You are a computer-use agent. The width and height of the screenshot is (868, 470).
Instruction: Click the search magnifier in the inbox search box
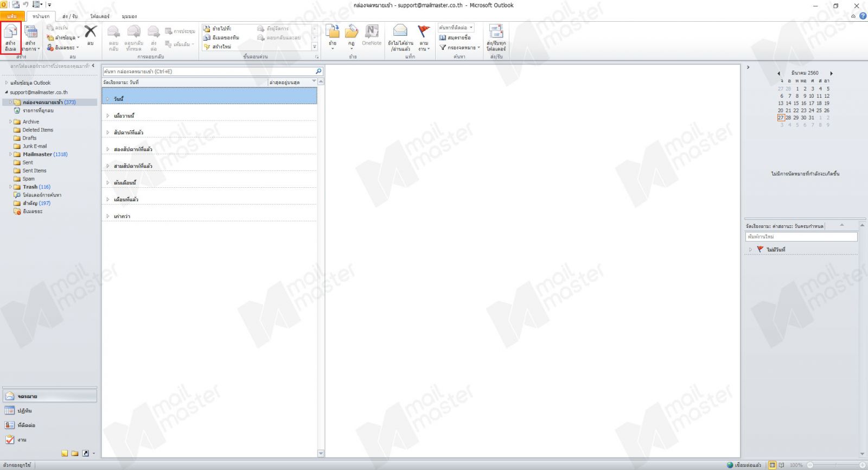[x=318, y=71]
